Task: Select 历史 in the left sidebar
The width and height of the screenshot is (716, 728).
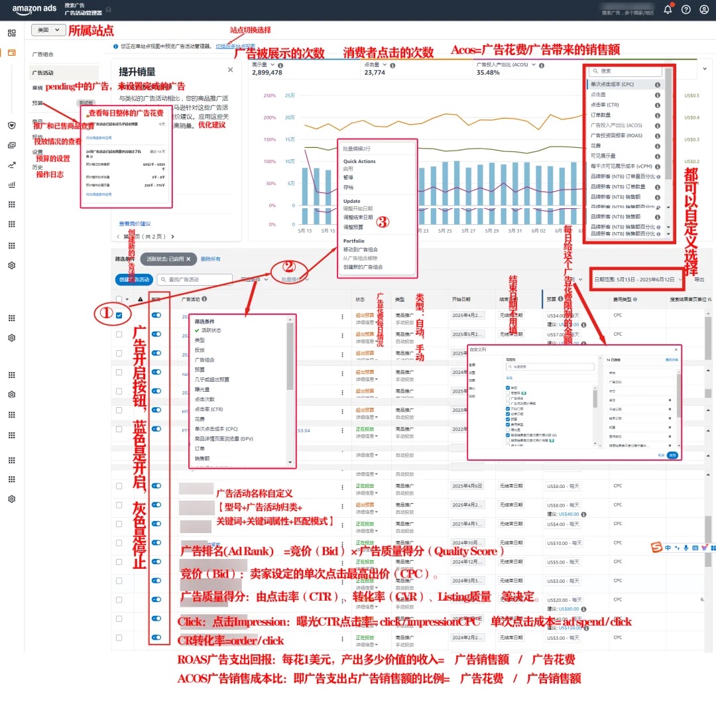Action: (37, 167)
